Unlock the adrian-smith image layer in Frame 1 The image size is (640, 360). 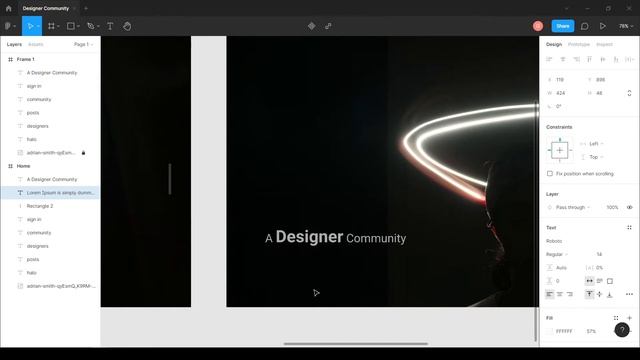point(84,153)
